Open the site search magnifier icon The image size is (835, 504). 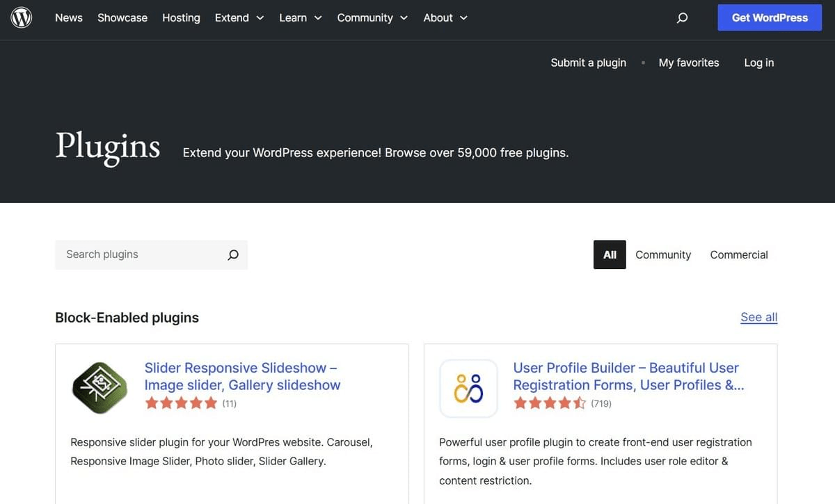(682, 18)
